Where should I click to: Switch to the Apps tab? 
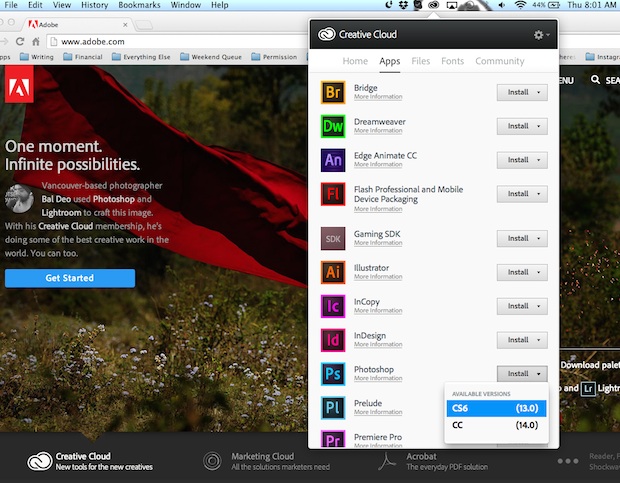389,61
